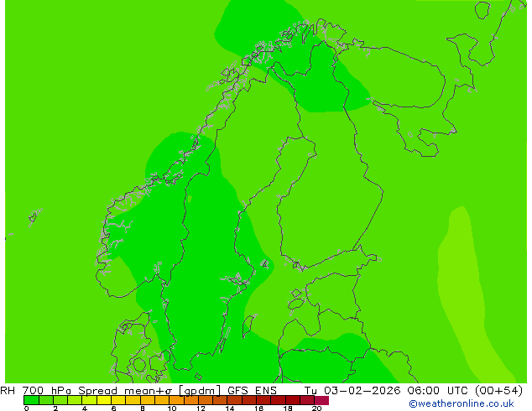532x411 pixels.
Task: Click the bright green legend swatch above 0
Action: [31, 400]
